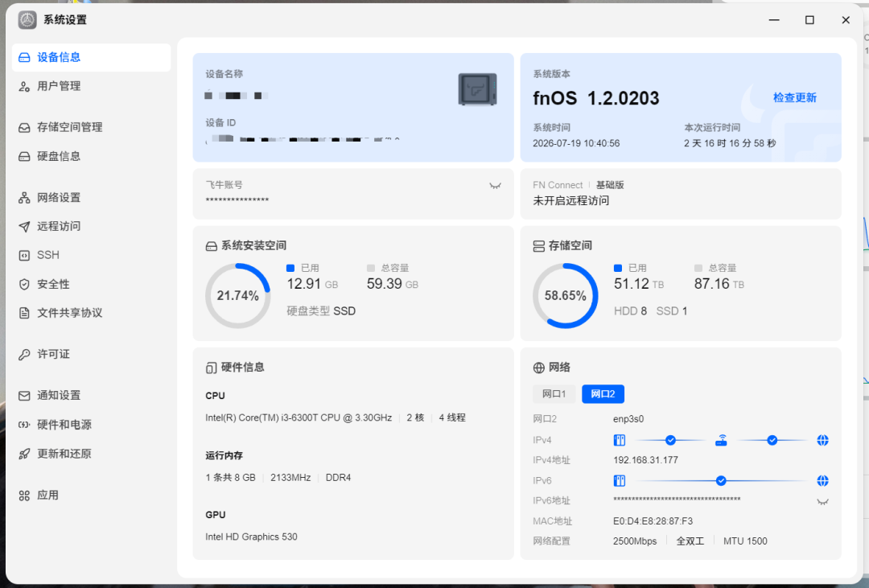The height and width of the screenshot is (588, 869).
Task: Click the system settings gear icon in title bar
Action: pyautogui.click(x=27, y=20)
